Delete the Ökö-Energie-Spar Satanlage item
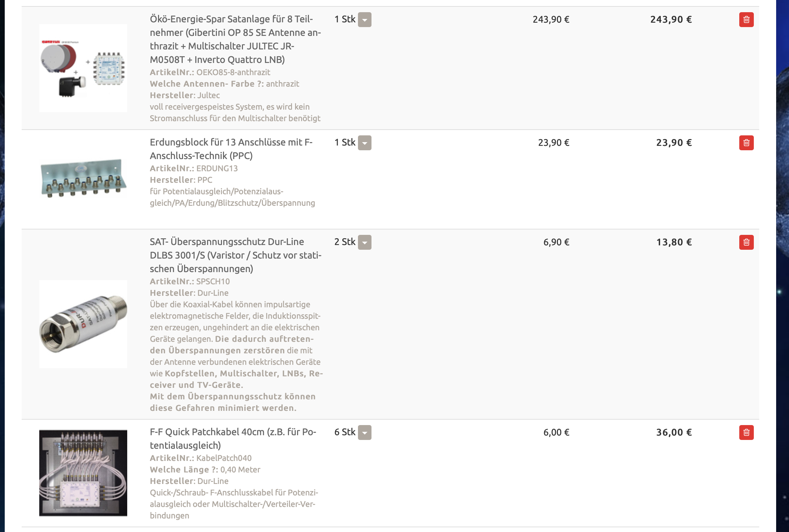 (746, 20)
